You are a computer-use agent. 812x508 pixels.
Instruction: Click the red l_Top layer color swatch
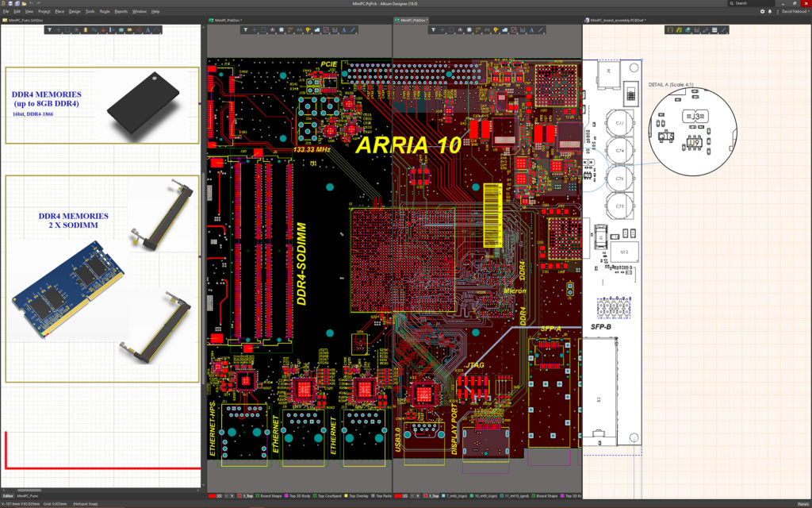(239, 495)
